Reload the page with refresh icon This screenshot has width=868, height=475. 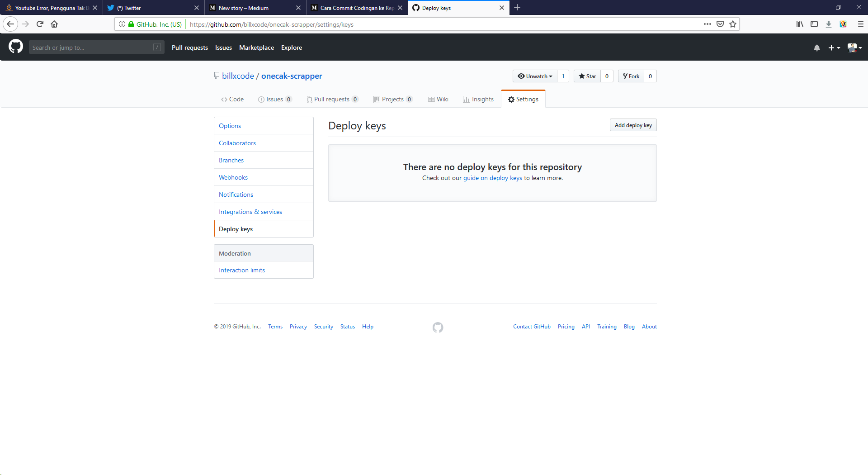pos(40,24)
